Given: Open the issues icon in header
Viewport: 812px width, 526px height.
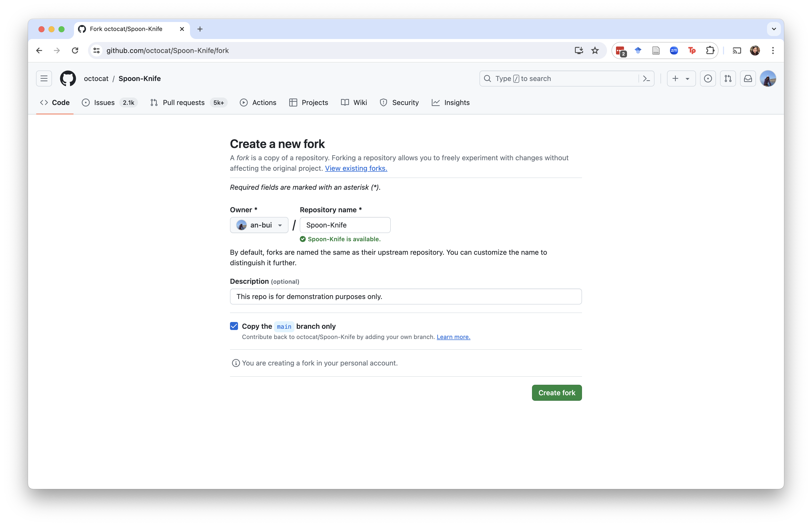Looking at the screenshot, I should coord(707,78).
